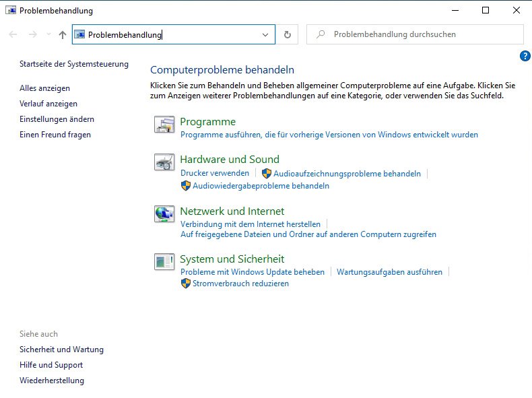The width and height of the screenshot is (532, 398).
Task: Open Alles anzeigen in the sidebar
Action: pos(44,88)
